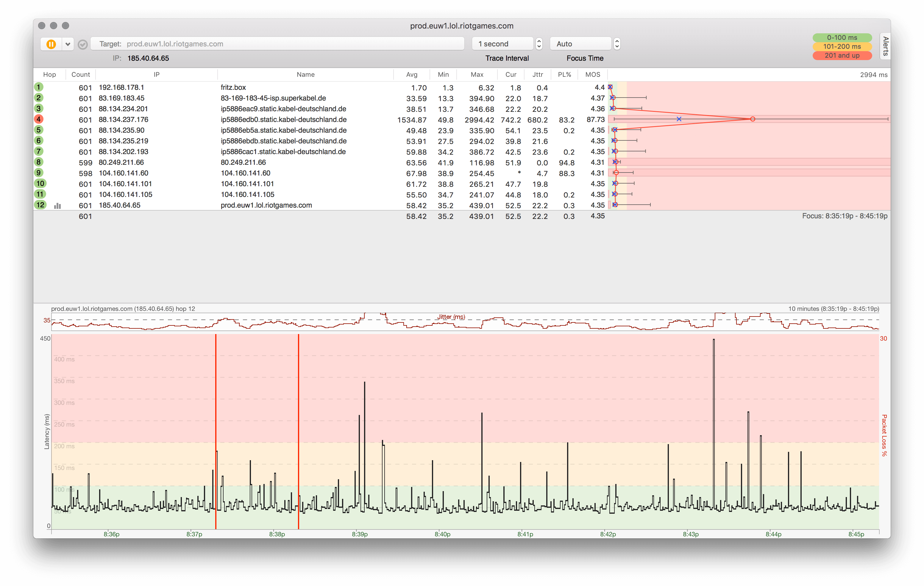Pause the trace with the orange button
Viewport: 924px width, 586px height.
coord(51,44)
